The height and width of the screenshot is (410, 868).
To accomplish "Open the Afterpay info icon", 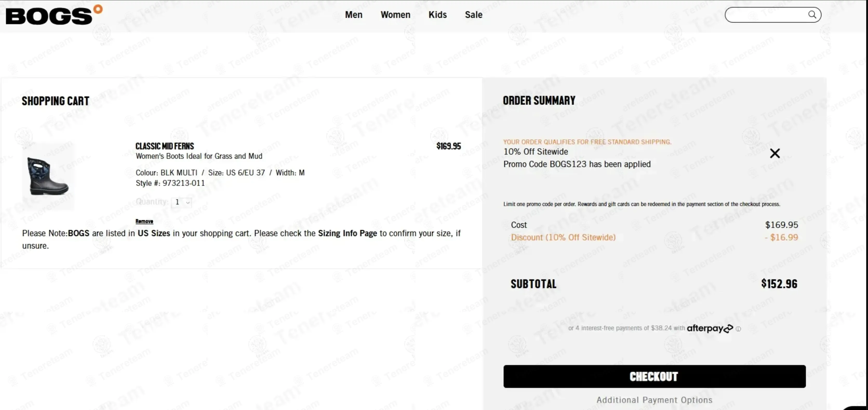I will (x=738, y=329).
